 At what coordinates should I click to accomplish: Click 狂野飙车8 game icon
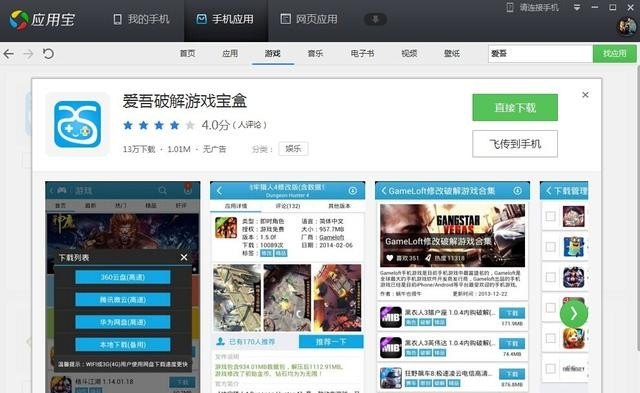pos(391,378)
